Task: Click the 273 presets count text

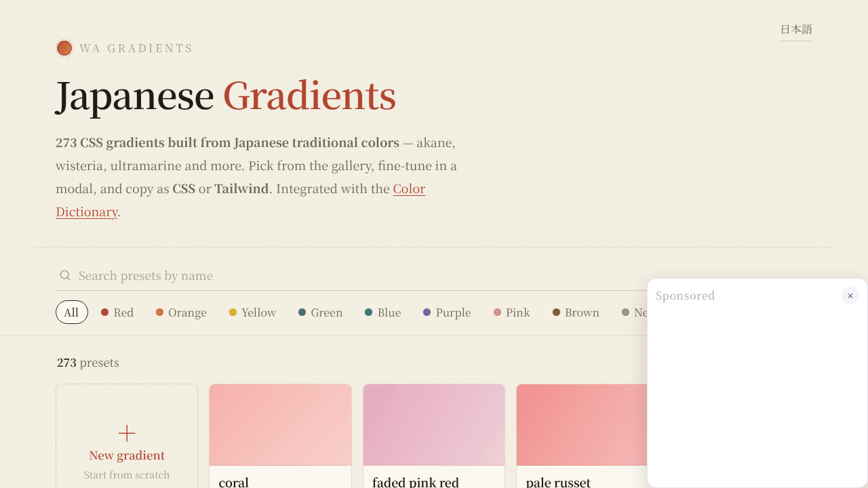Action: 88,363
